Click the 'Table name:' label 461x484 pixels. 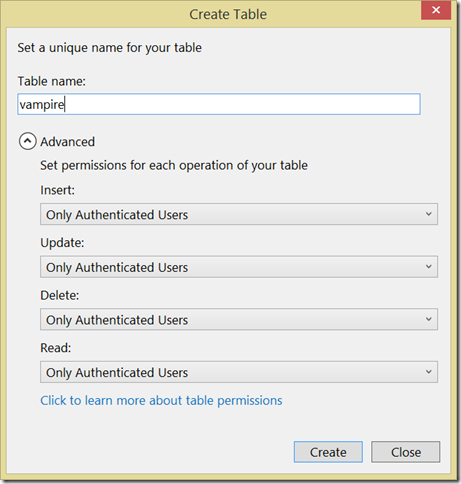(52, 81)
